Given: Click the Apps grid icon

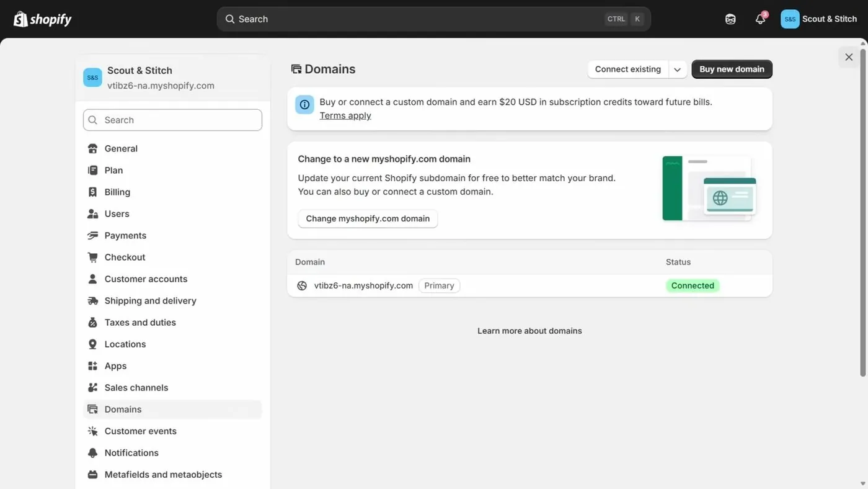Looking at the screenshot, I should pos(92,366).
